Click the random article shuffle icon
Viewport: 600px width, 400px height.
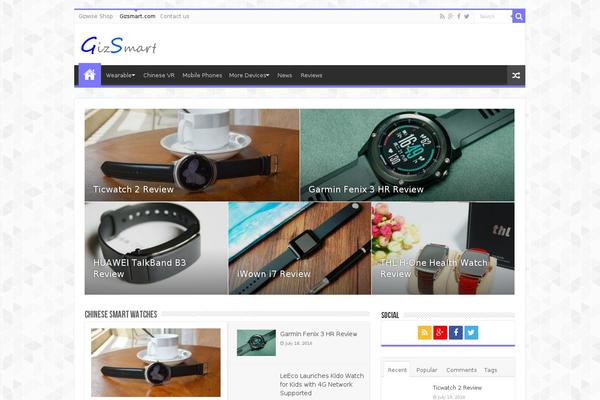pyautogui.click(x=516, y=75)
